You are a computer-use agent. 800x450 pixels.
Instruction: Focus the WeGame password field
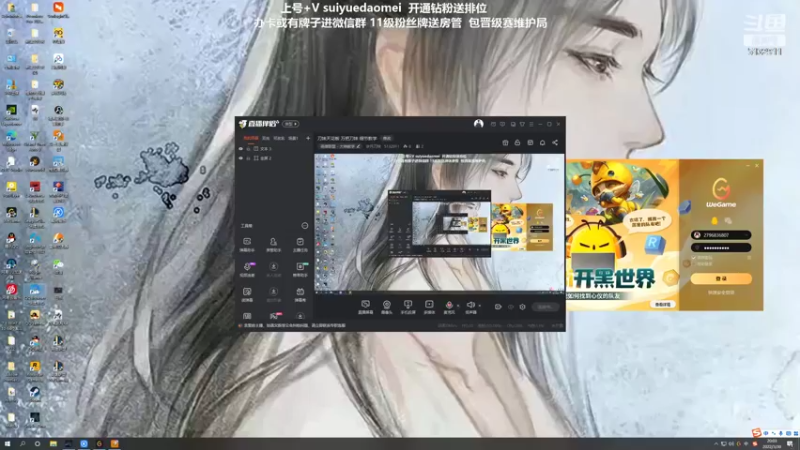[721, 248]
